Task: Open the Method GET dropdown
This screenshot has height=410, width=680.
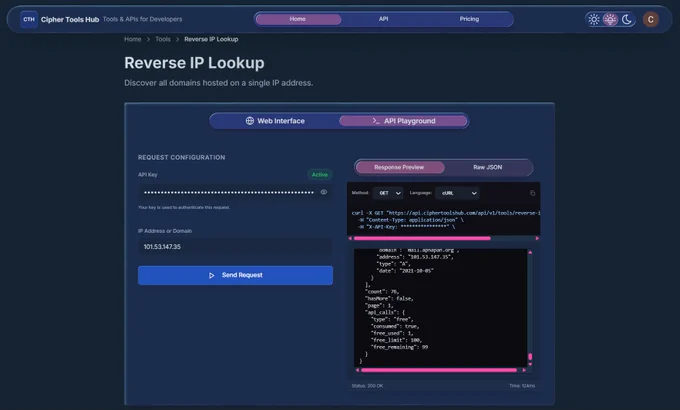Action: pos(389,193)
